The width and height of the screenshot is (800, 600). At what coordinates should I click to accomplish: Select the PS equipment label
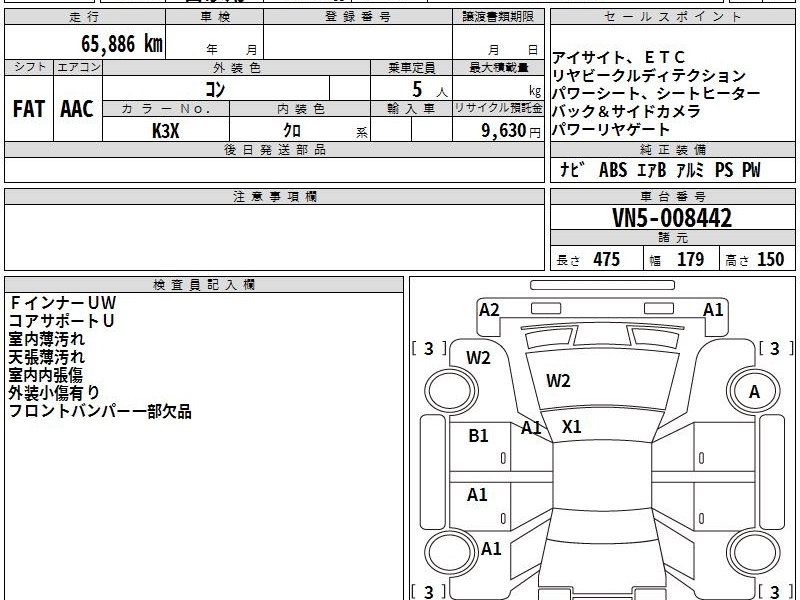[x=724, y=169]
